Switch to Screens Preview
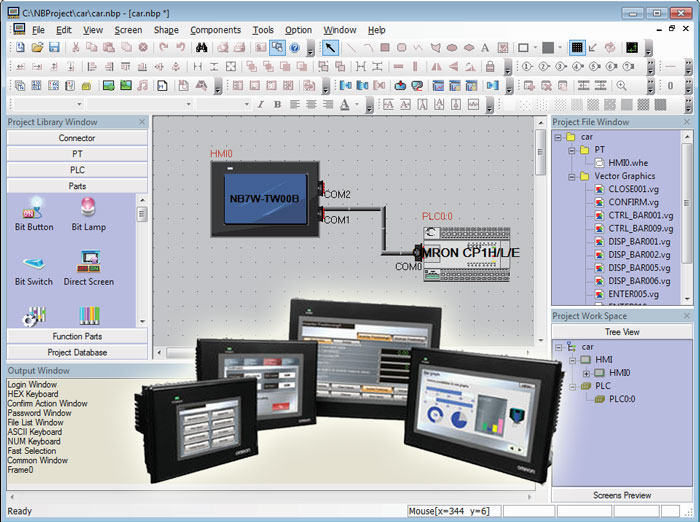Image resolution: width=700 pixels, height=522 pixels. coord(622,495)
